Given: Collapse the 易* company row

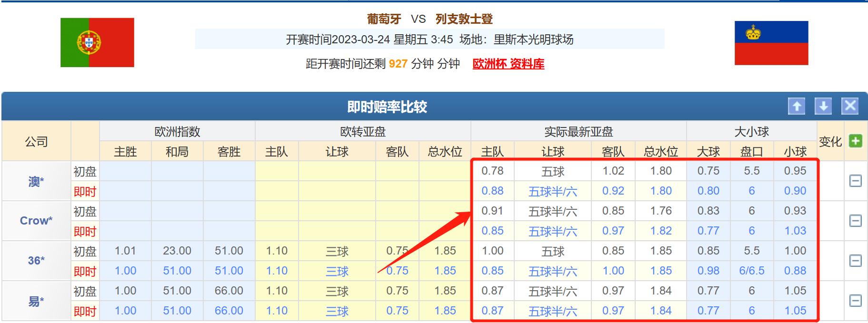Looking at the screenshot, I should point(856,301).
